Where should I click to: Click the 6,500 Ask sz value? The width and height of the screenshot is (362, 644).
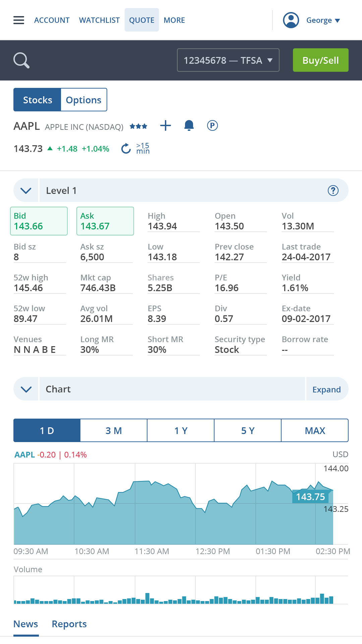(x=92, y=257)
